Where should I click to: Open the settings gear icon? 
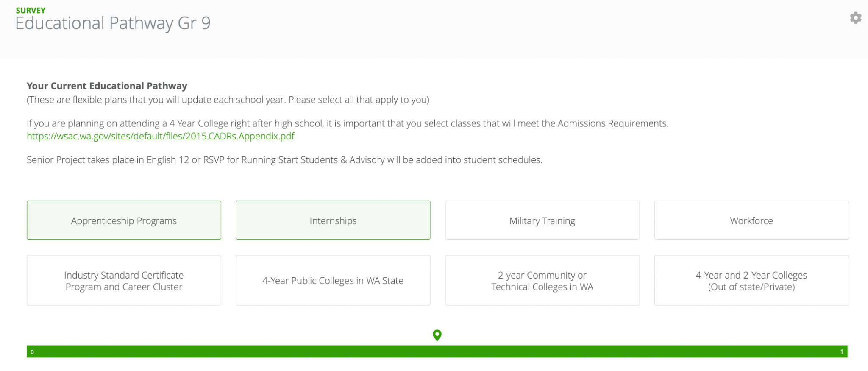[x=855, y=18]
